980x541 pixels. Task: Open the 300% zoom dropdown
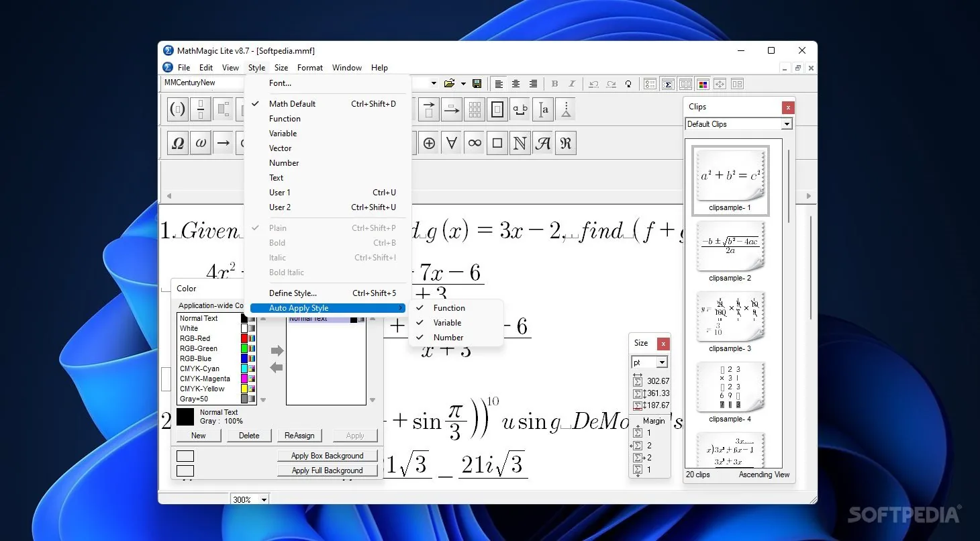(264, 499)
